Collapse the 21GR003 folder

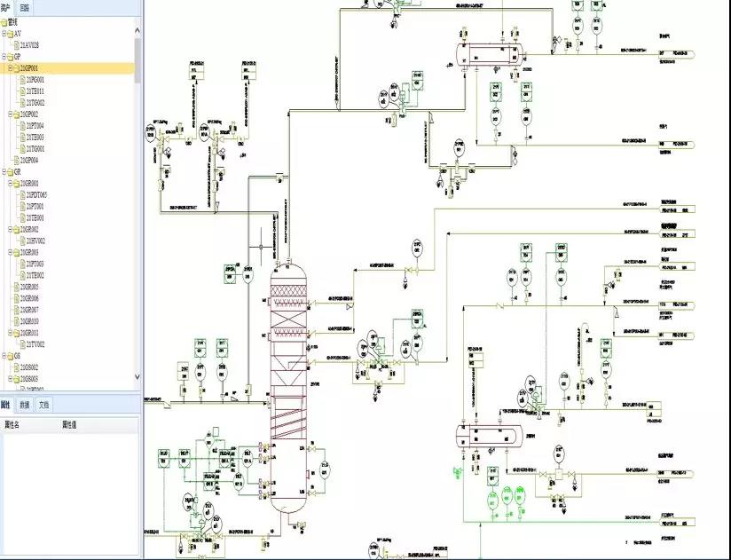tap(8, 252)
